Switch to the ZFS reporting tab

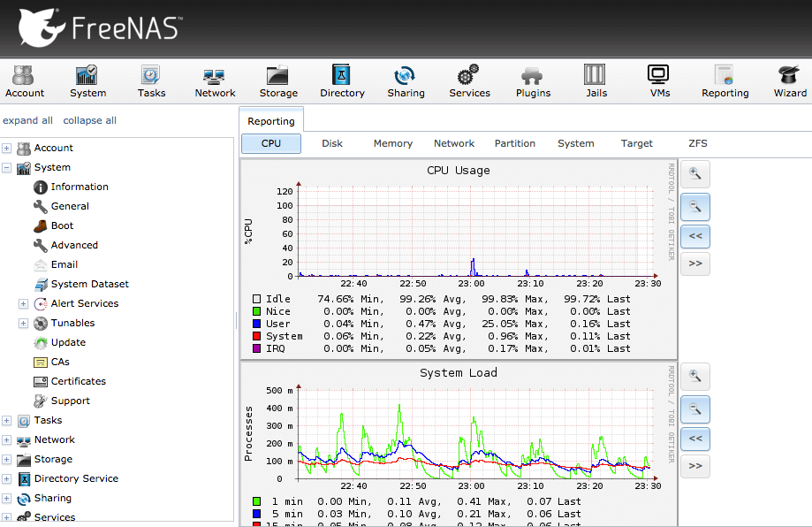point(698,143)
